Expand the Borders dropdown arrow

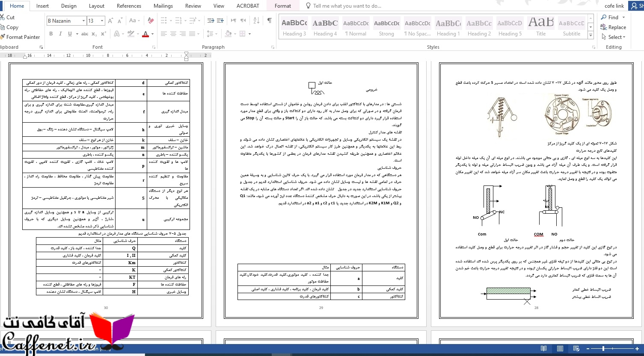pos(249,34)
